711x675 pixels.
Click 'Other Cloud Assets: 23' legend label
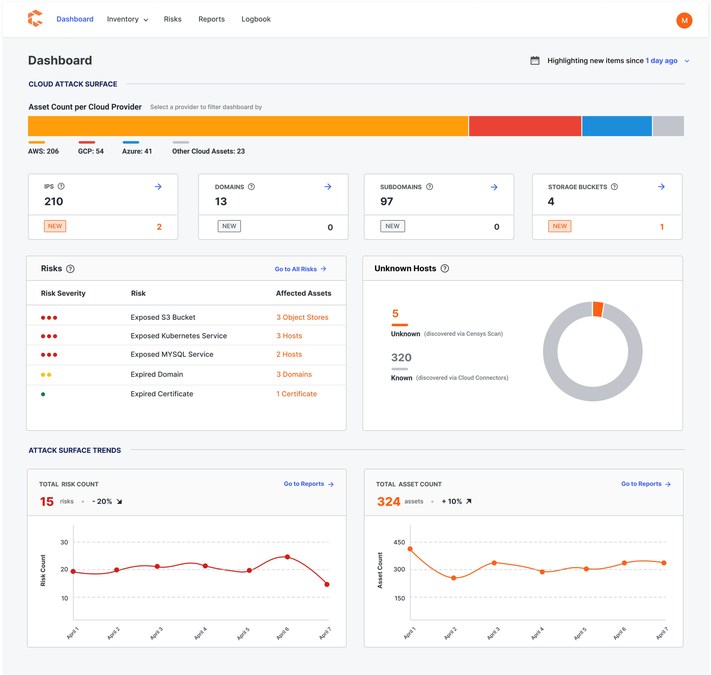(208, 151)
